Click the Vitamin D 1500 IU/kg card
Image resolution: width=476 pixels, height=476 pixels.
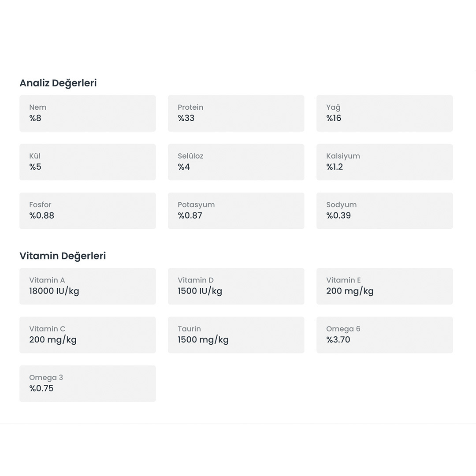point(236,286)
